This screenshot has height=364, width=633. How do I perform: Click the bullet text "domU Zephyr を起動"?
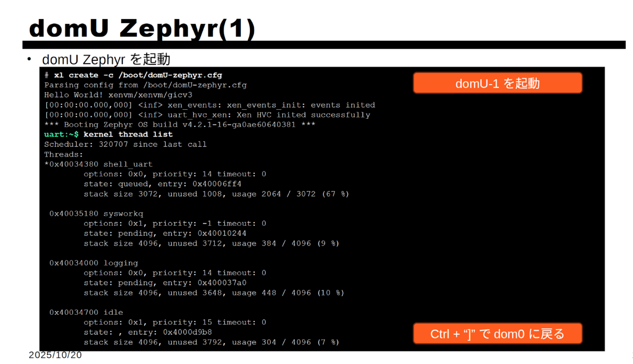point(106,59)
